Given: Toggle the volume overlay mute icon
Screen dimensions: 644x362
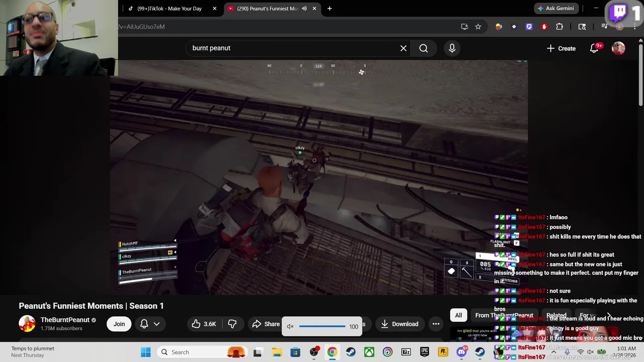Looking at the screenshot, I should [x=290, y=327].
